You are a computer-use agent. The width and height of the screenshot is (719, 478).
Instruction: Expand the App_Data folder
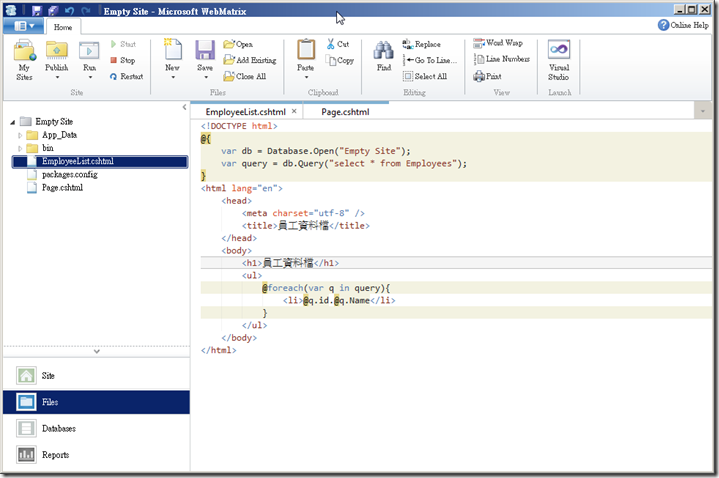[20, 135]
